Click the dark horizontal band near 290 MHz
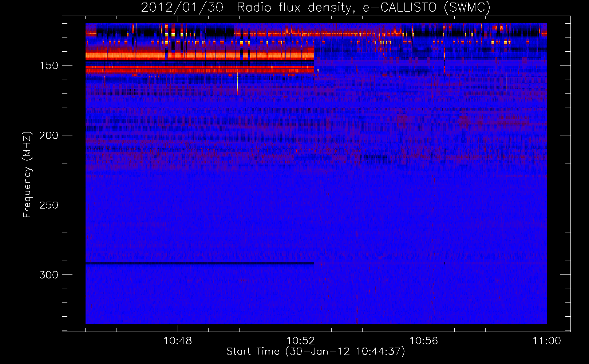Viewport: 589px width, 364px height. (199, 263)
